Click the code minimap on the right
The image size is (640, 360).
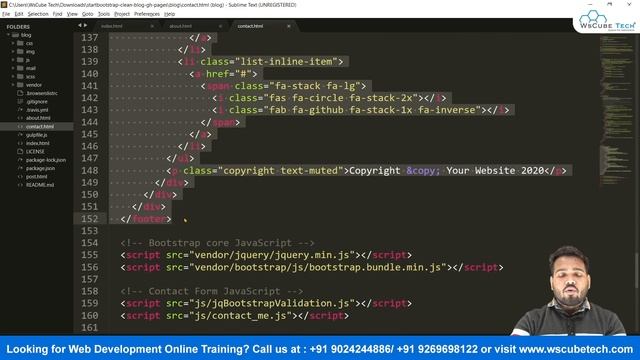pyautogui.click(x=616, y=110)
